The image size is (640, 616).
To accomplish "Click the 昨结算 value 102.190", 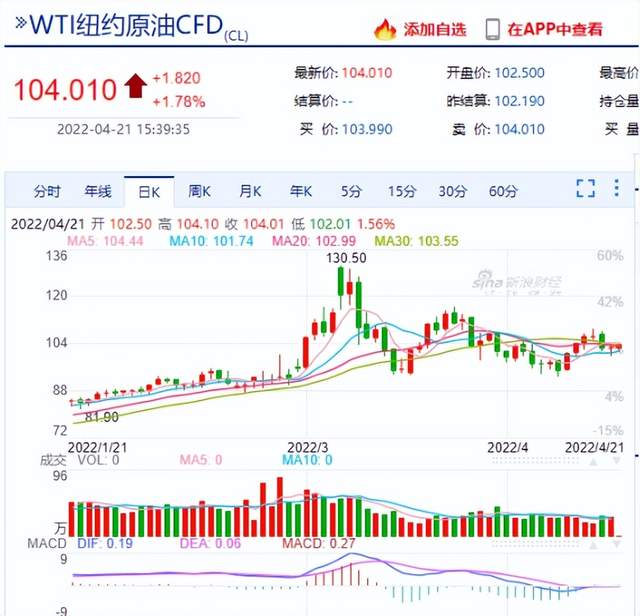I will pos(520,101).
